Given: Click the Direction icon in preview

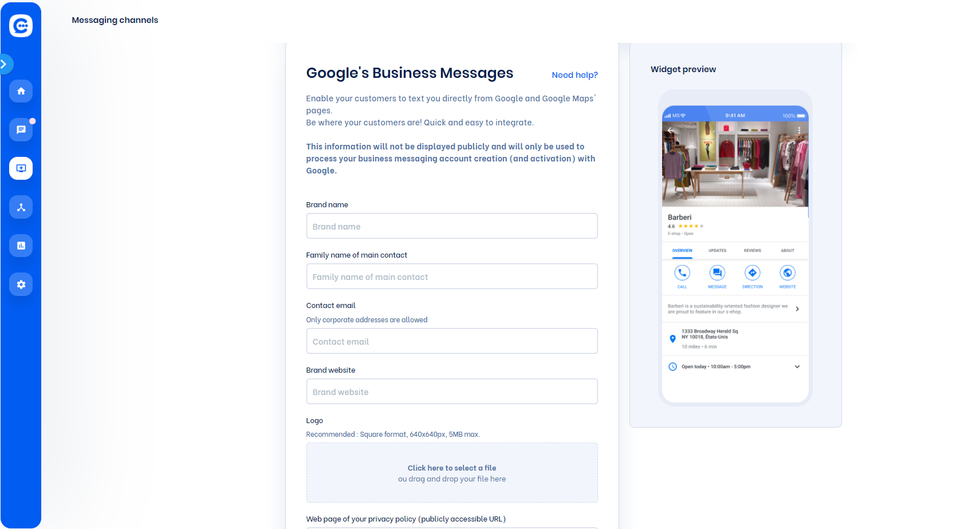Looking at the screenshot, I should pyautogui.click(x=753, y=273).
